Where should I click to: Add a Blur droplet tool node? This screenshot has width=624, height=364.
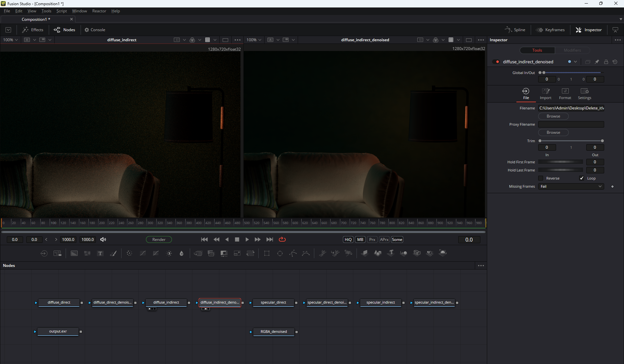[x=182, y=253]
